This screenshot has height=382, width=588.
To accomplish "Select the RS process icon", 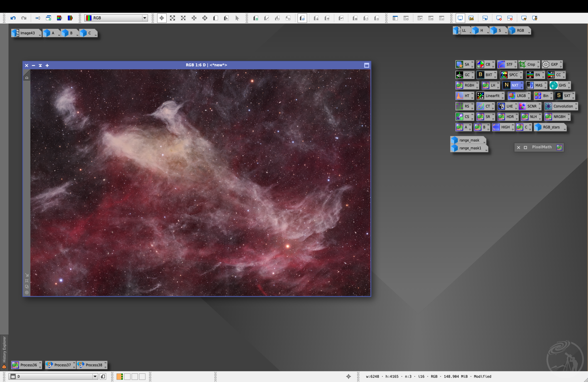I will 464,106.
